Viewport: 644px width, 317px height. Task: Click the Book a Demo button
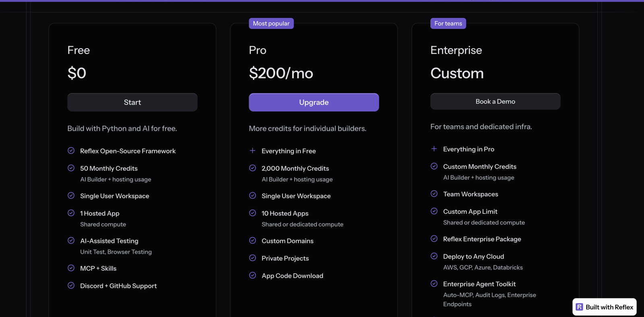click(495, 102)
